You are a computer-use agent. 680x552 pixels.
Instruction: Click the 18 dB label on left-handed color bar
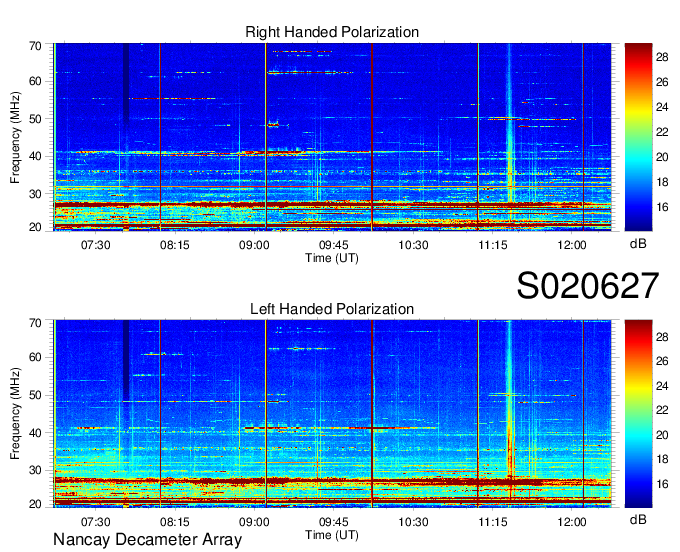(662, 459)
